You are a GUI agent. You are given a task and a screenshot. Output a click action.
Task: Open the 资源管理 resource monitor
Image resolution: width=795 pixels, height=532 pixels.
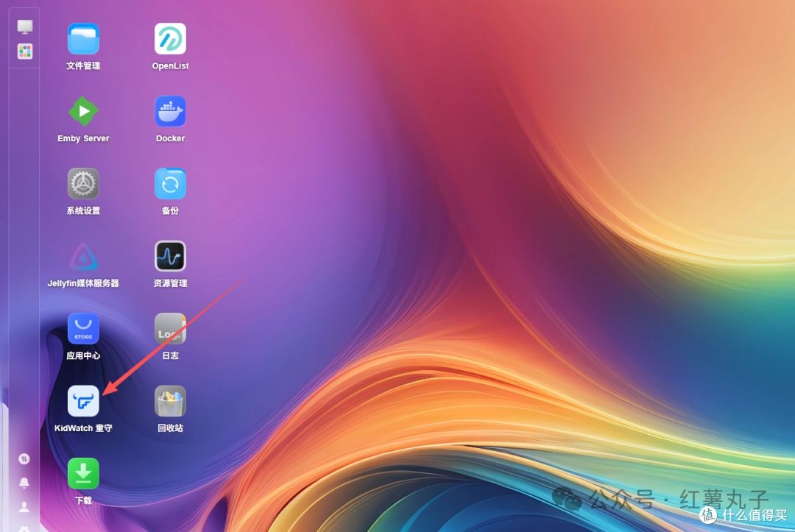click(170, 256)
